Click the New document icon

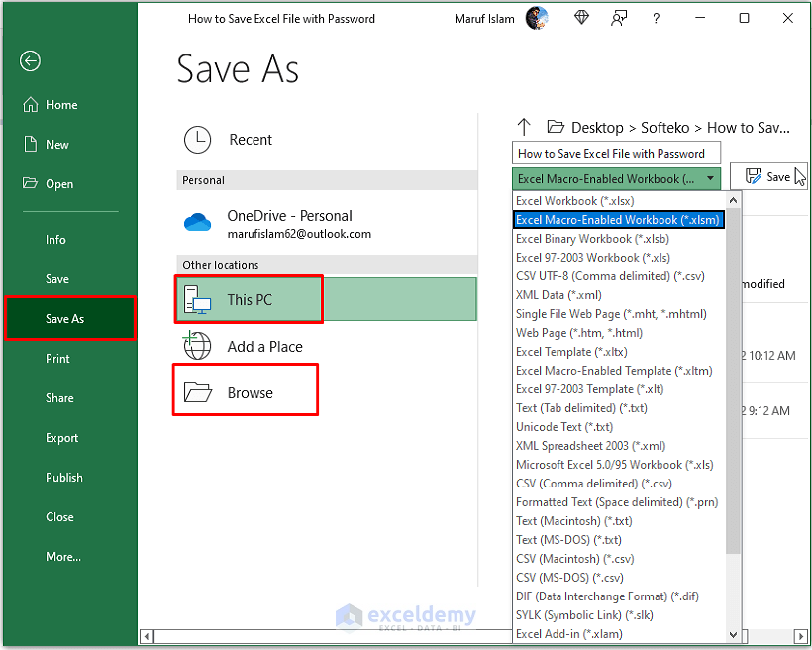(31, 144)
